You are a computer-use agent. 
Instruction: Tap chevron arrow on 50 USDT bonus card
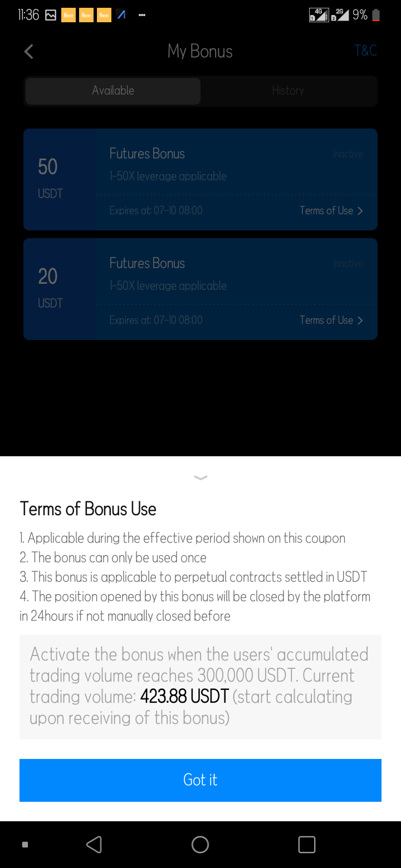pyautogui.click(x=360, y=211)
